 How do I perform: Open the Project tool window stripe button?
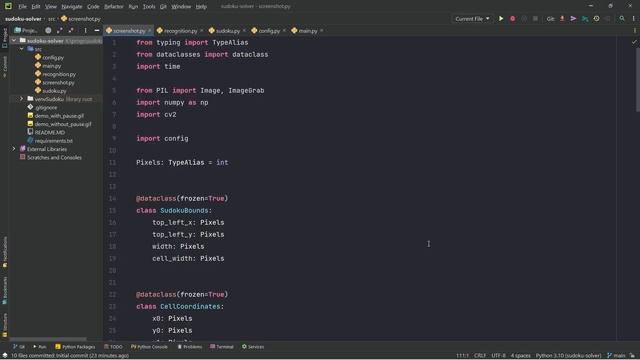pos(4,38)
